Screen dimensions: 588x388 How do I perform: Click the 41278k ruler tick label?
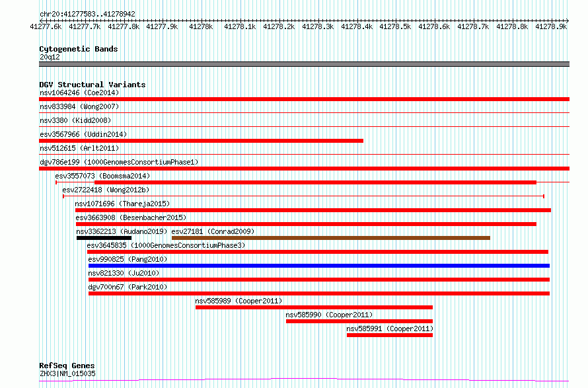point(201,26)
